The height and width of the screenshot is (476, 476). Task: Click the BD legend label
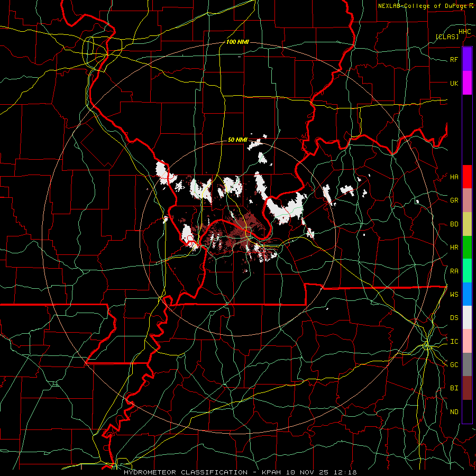point(454,224)
